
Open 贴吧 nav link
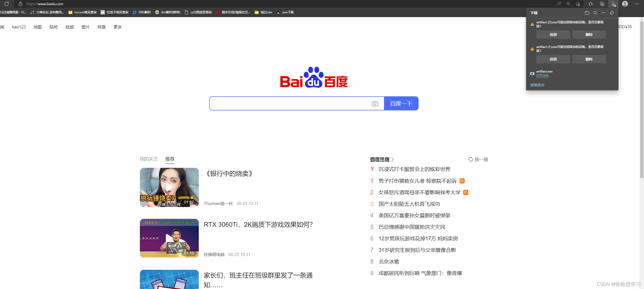(53, 27)
